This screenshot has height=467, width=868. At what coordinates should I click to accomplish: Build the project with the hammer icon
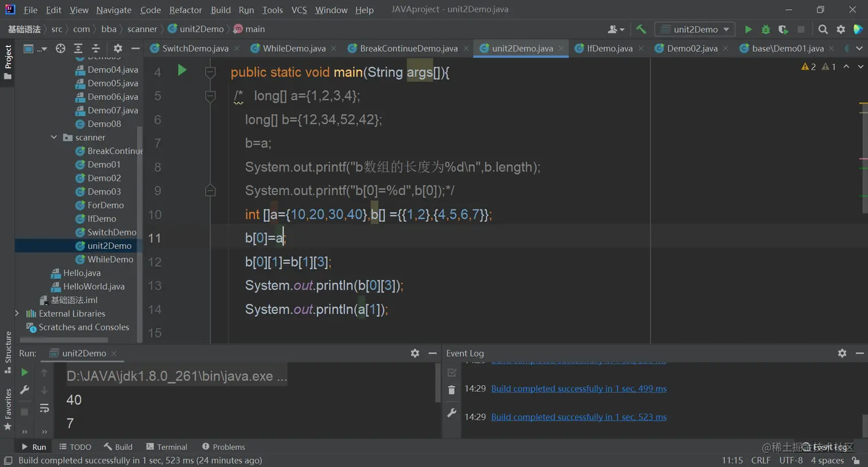(641, 29)
